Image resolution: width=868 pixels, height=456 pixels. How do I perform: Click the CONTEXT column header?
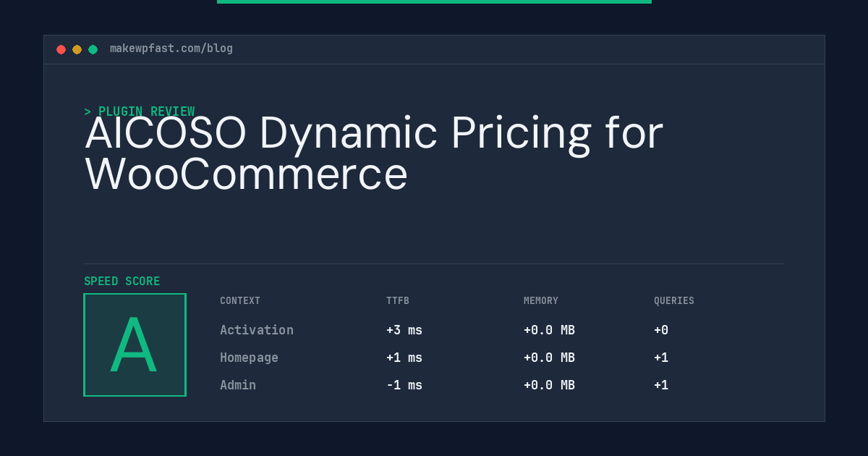point(240,301)
